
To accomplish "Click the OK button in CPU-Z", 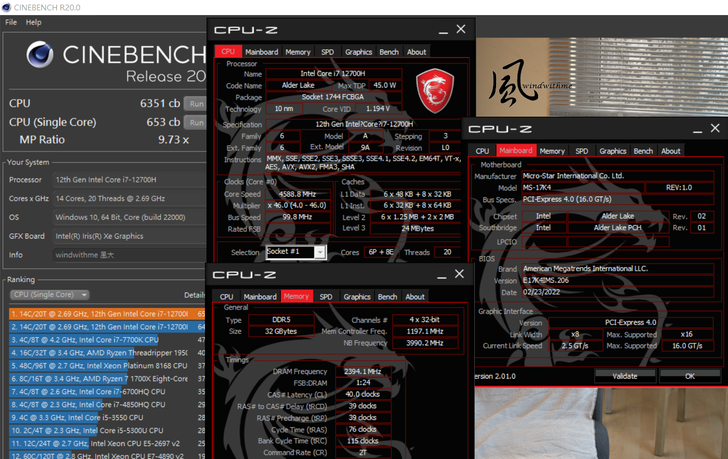I will coord(690,376).
